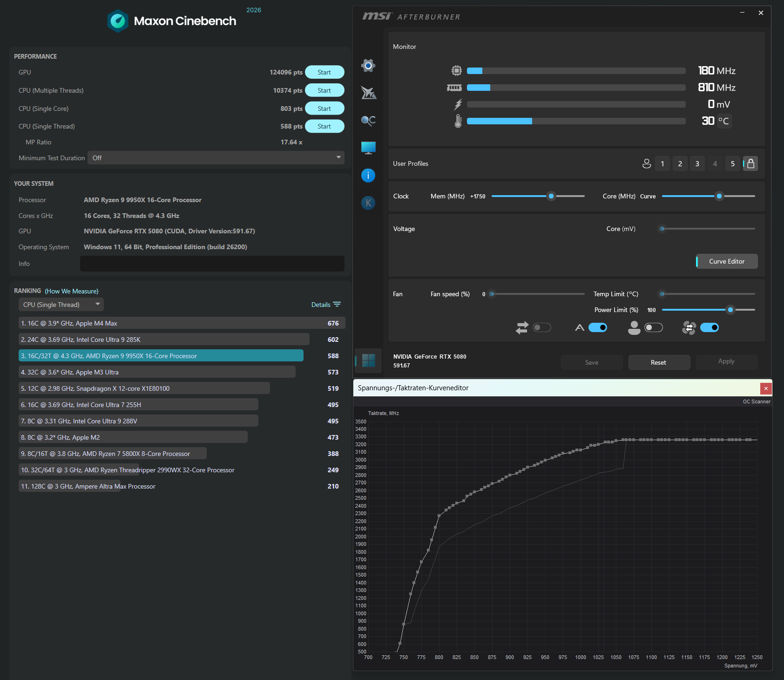Screen dimensions: 784x680
Task: Select the Apple M4 Max ranking row
Action: pos(182,323)
